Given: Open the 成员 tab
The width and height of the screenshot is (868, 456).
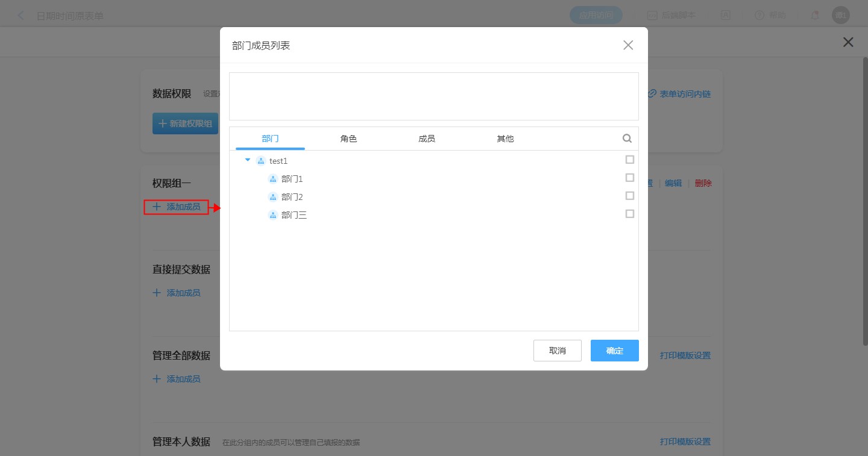Looking at the screenshot, I should point(427,139).
